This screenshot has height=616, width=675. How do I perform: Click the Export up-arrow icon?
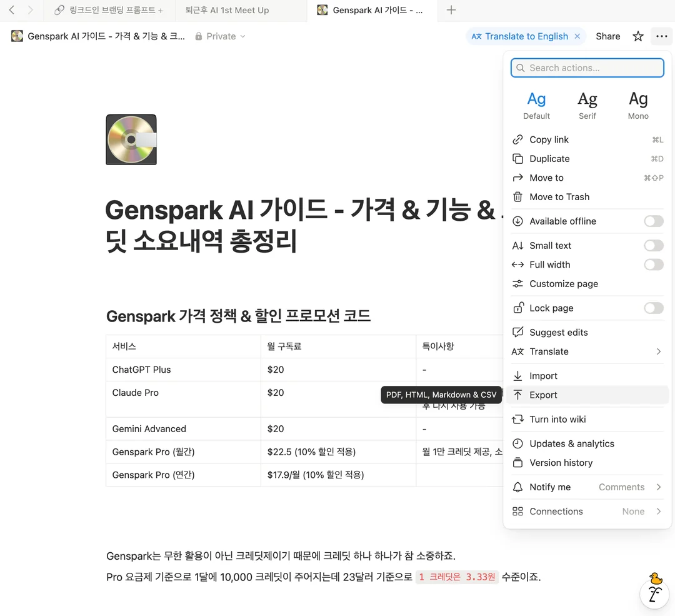[x=517, y=395]
